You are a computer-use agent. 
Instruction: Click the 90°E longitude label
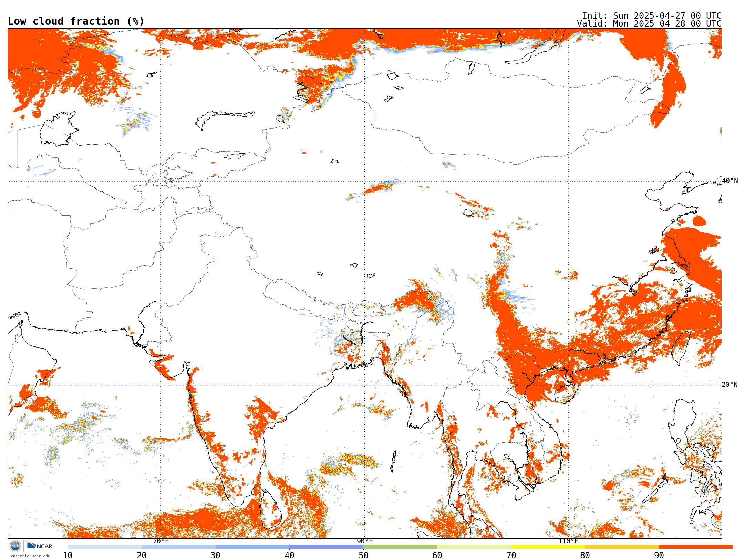[x=365, y=541]
